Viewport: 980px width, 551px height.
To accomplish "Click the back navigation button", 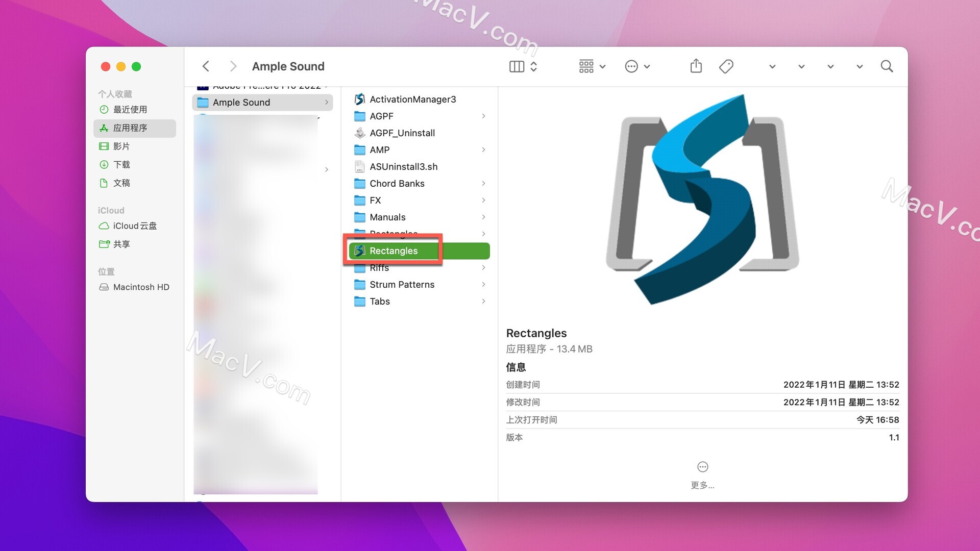I will point(205,66).
